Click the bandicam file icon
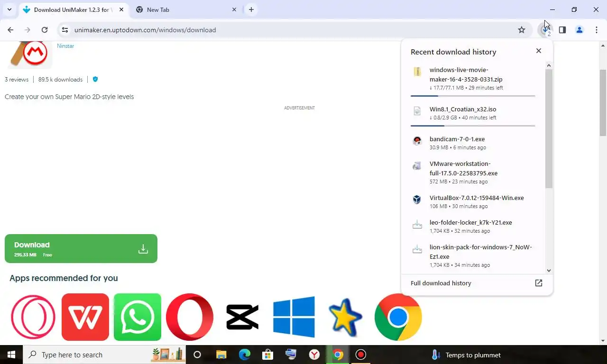 tap(417, 141)
